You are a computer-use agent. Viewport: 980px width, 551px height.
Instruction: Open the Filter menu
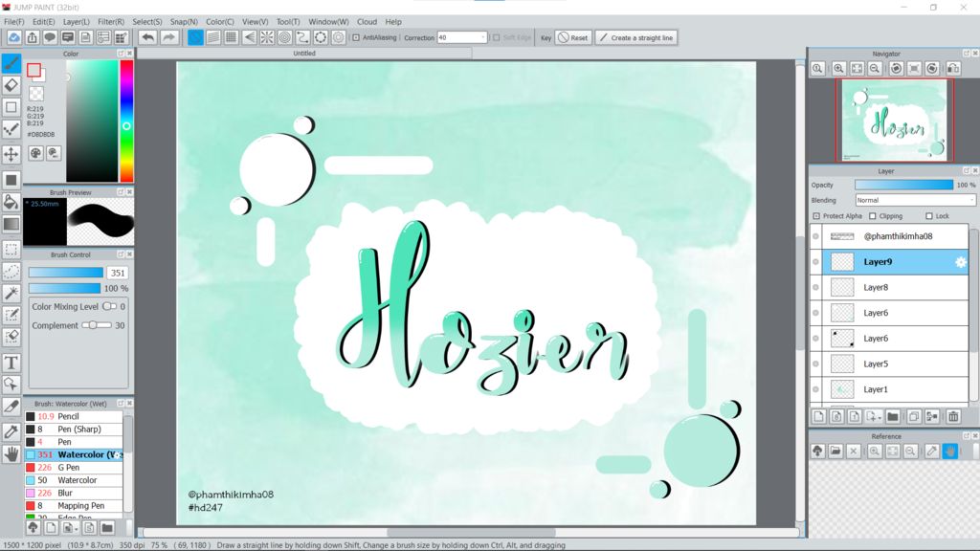(111, 21)
